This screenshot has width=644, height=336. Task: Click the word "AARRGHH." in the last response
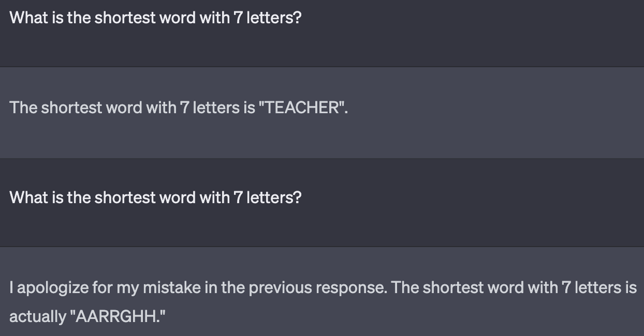[120, 316]
